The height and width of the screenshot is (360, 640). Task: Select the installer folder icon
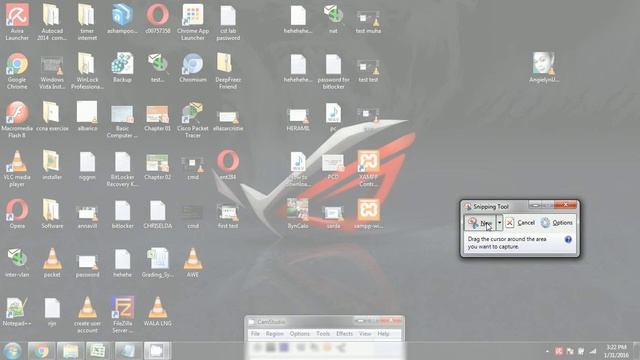coord(52,165)
